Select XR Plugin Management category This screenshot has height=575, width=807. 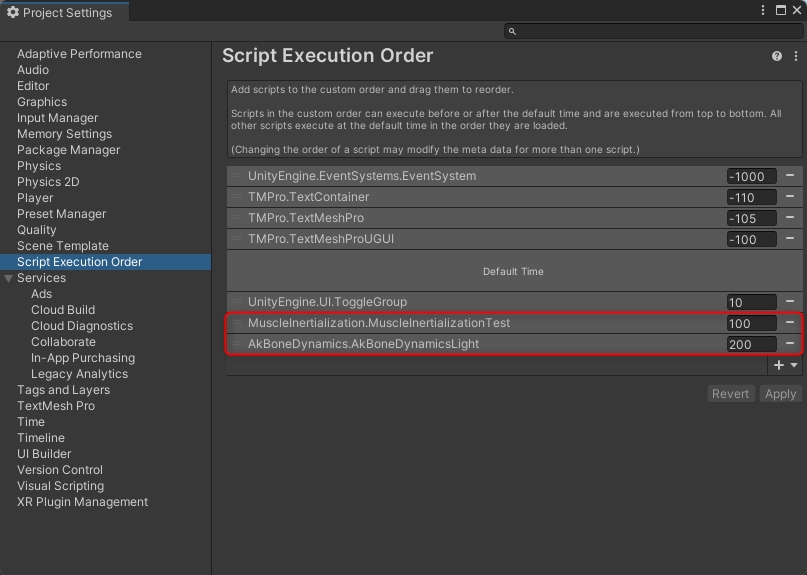coord(82,502)
